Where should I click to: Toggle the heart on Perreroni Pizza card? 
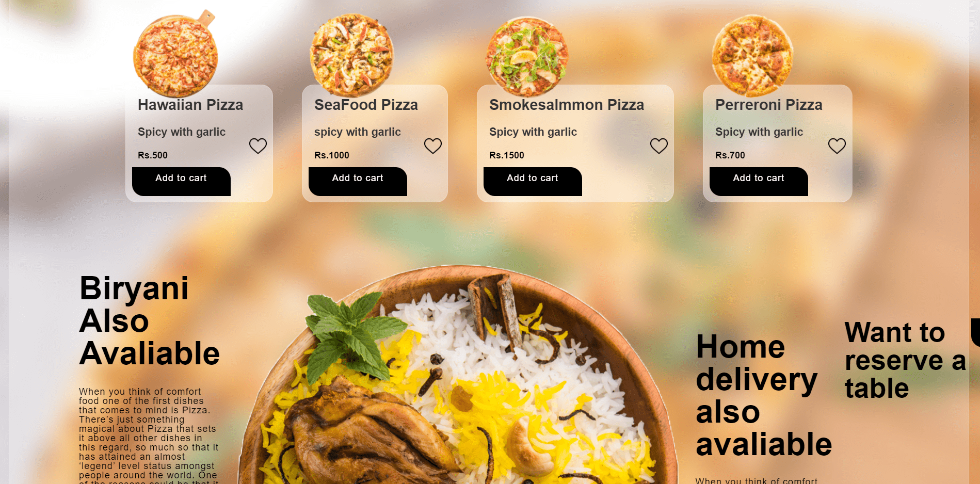[x=837, y=146]
